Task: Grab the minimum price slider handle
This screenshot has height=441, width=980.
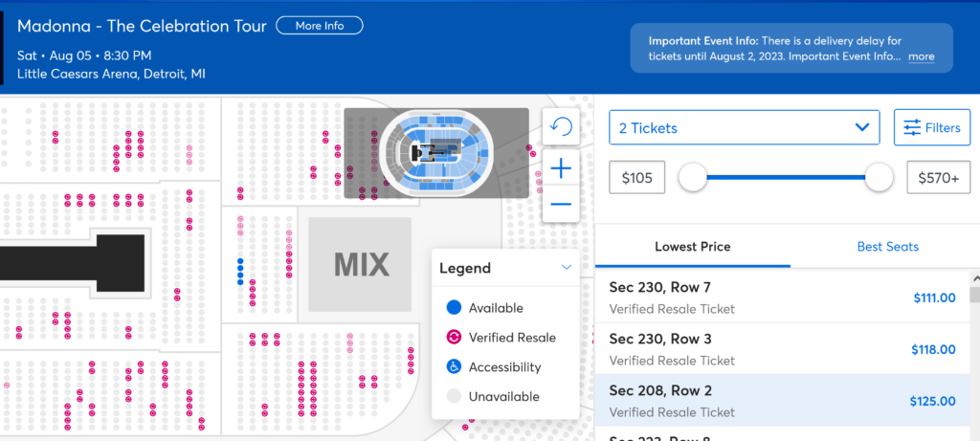Action: point(692,177)
